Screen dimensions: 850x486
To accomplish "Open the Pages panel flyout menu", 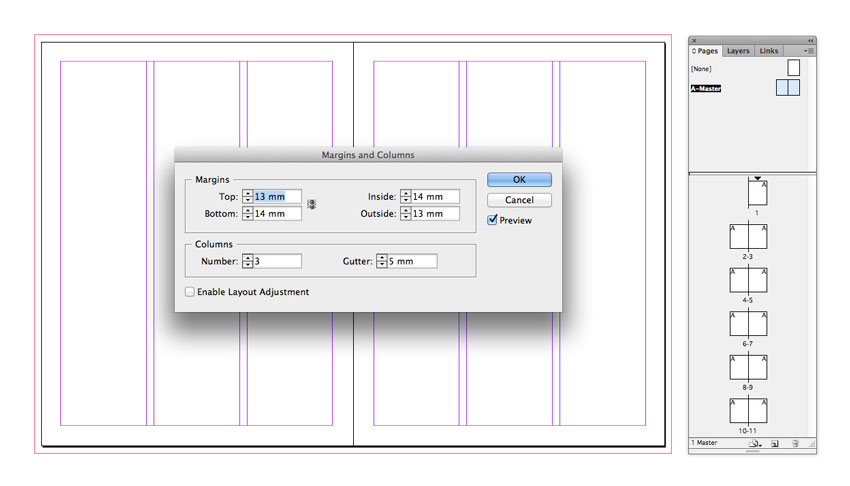I will 807,50.
